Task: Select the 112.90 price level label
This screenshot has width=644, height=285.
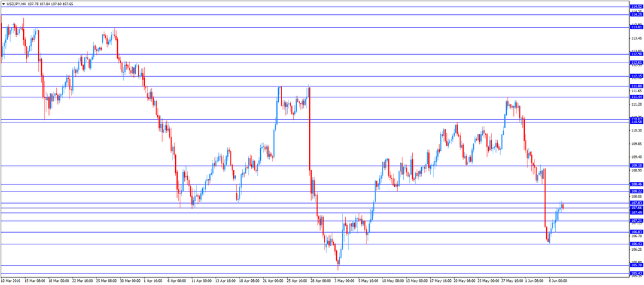Action: click(636, 54)
